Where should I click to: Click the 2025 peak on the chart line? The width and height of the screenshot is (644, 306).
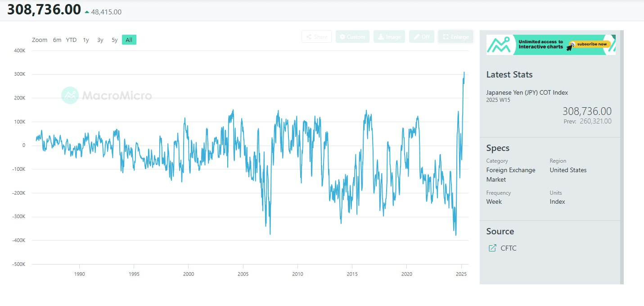point(464,73)
